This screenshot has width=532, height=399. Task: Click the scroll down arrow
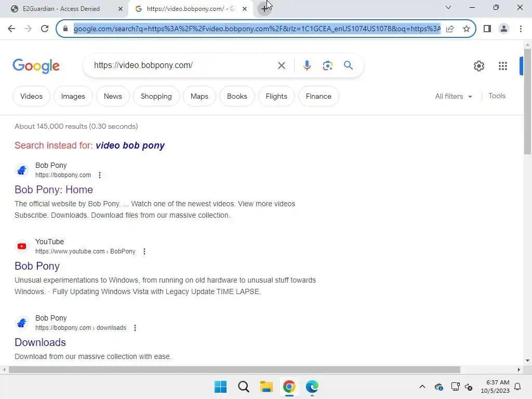[x=527, y=361]
